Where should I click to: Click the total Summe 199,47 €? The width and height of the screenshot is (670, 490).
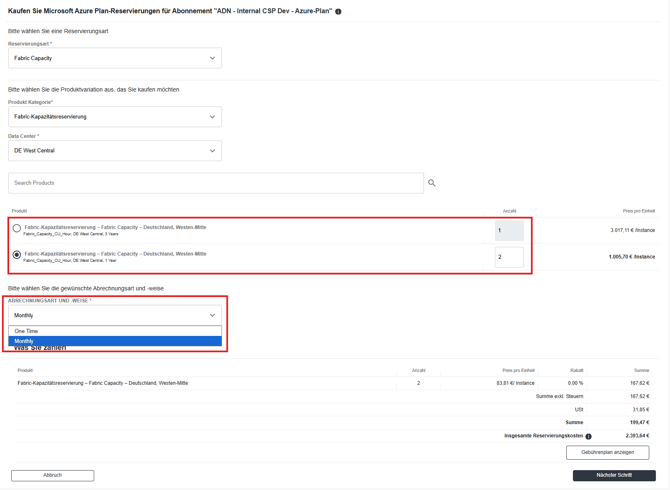(639, 423)
